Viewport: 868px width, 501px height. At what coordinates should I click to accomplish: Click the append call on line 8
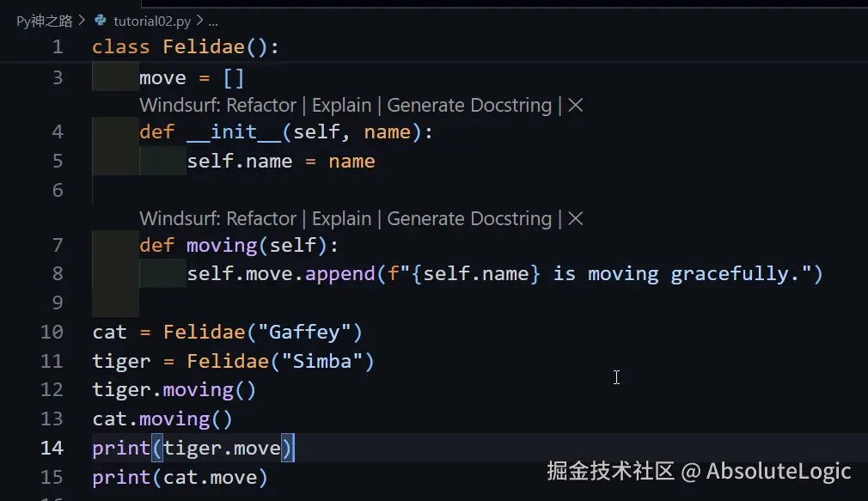click(340, 274)
